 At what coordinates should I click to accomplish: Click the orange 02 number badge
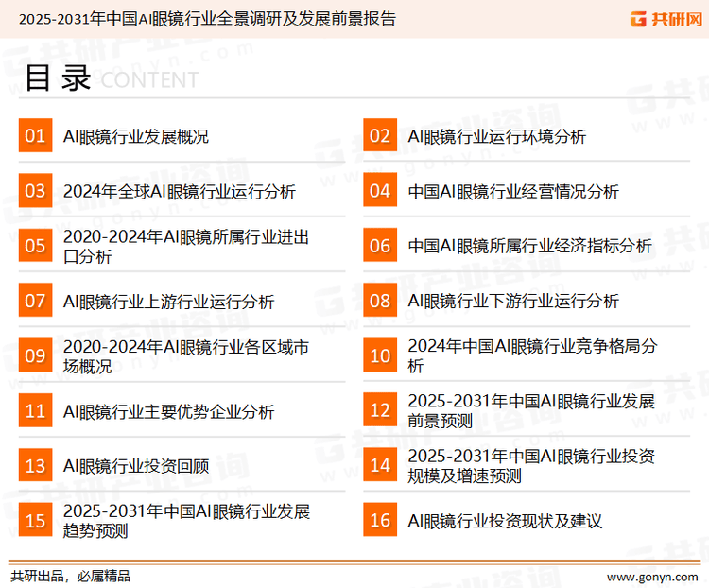[x=380, y=136]
